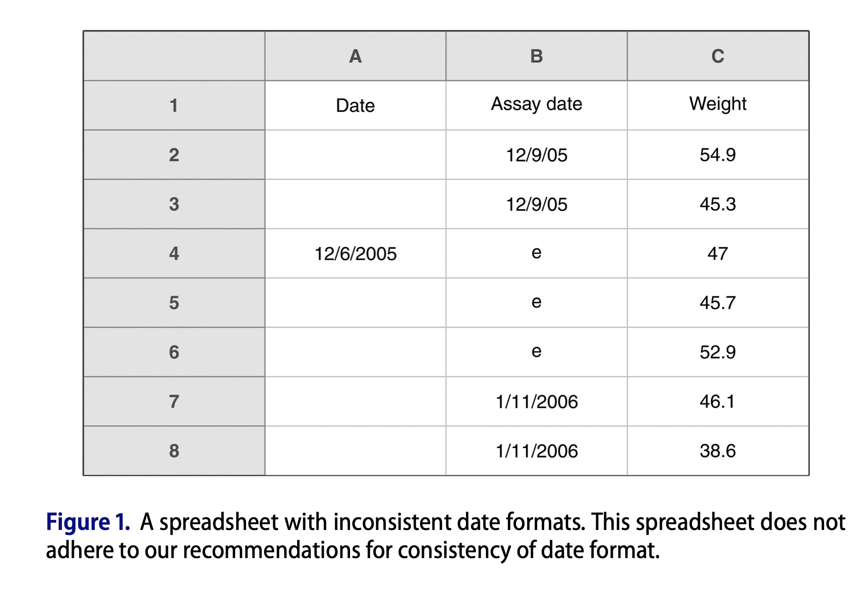The height and width of the screenshot is (611, 868).
Task: Select the empty corner cell above row 1
Action: (x=174, y=56)
